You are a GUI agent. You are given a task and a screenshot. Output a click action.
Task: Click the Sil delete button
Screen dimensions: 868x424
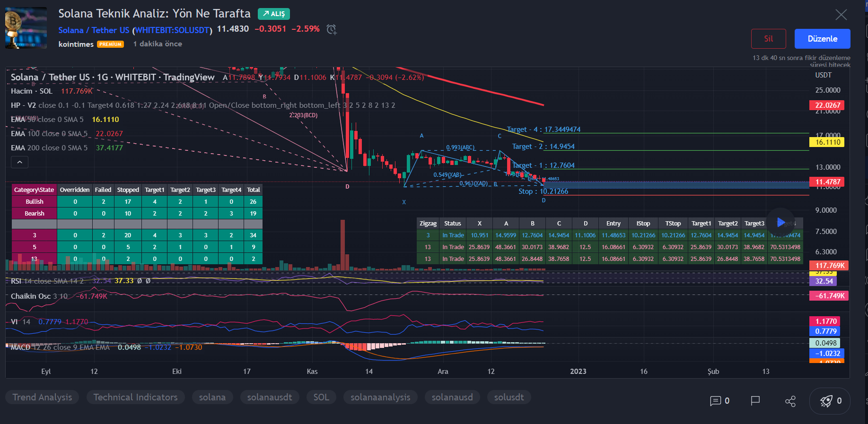769,39
